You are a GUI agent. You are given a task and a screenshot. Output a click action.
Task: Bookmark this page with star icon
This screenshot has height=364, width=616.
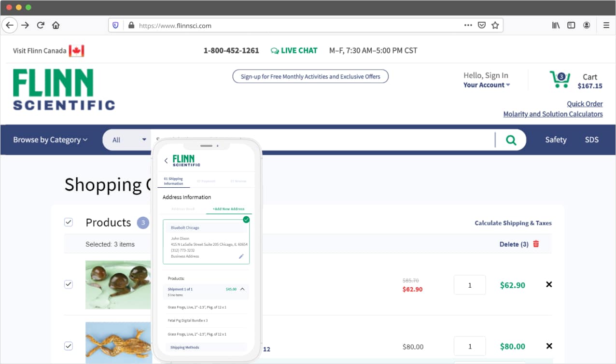point(495,25)
